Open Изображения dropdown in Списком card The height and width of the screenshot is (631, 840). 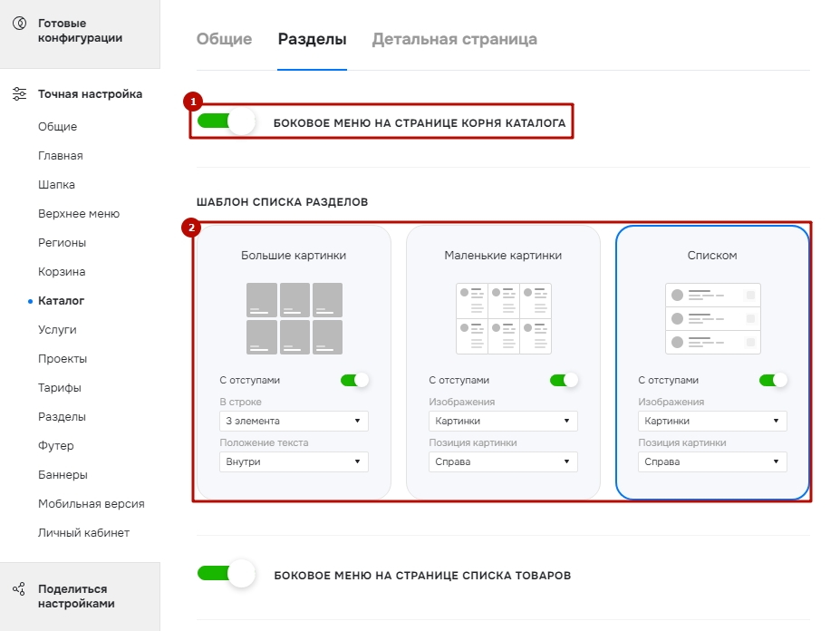pyautogui.click(x=712, y=421)
